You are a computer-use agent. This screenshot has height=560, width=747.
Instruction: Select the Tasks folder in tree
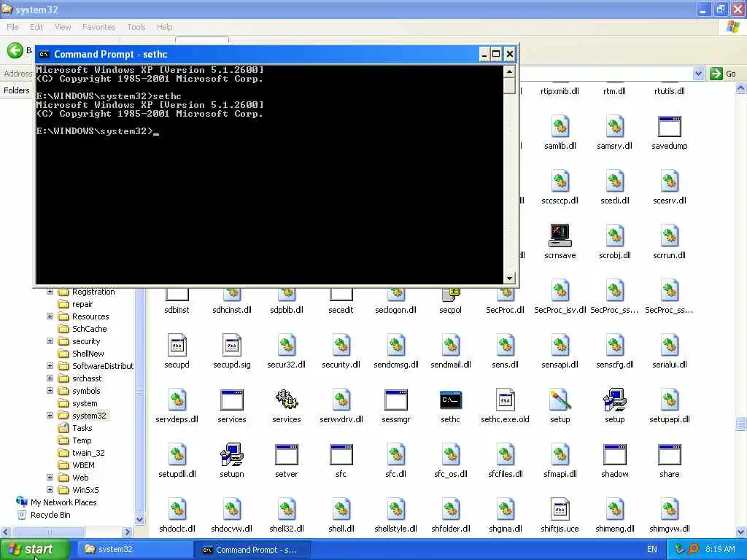click(75, 428)
